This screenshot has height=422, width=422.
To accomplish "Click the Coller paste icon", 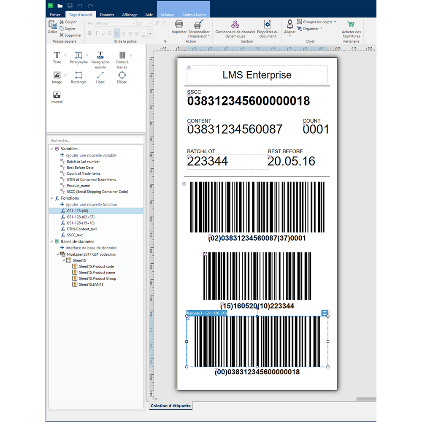I will 53,25.
